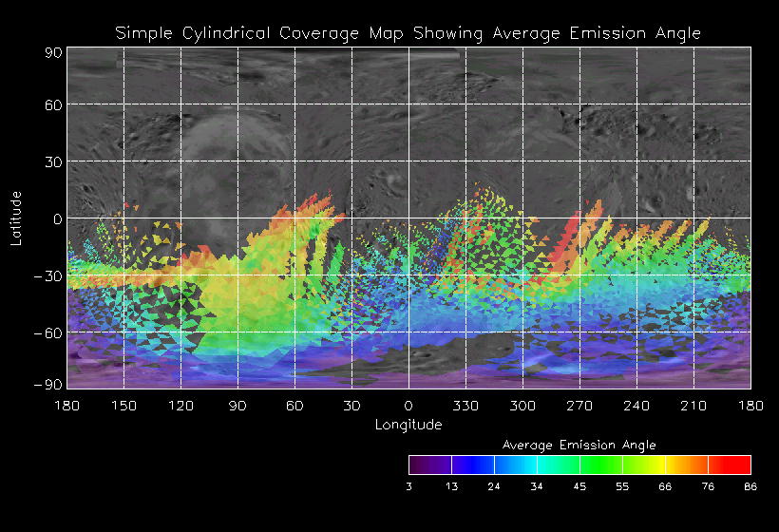Click the legend value '45'
This screenshot has height=532, width=779.
[579, 486]
